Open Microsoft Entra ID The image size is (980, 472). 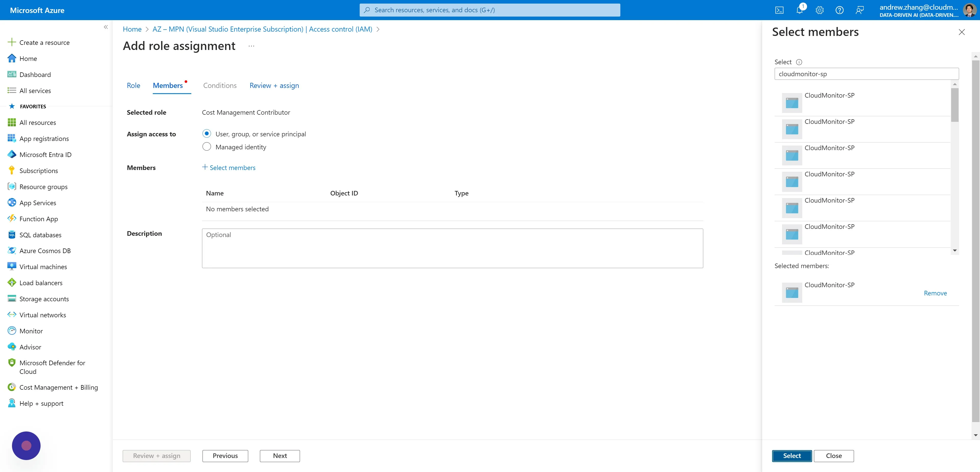(x=45, y=155)
